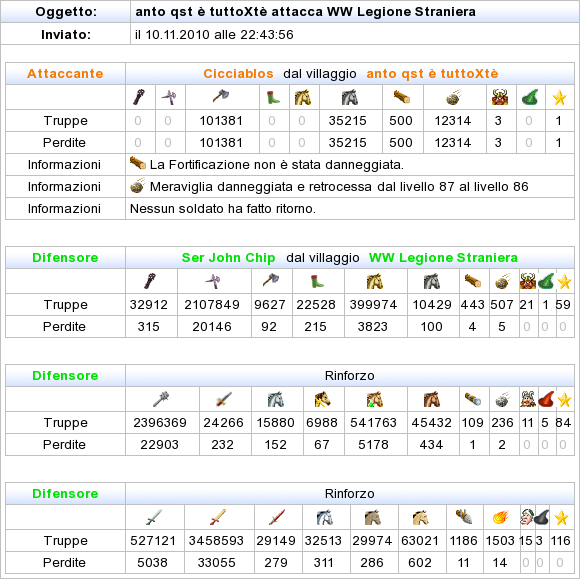Image resolution: width=580 pixels, height=579 pixels.
Task: Click Roman praetorian sword icon in last Rinforzo
Action: point(218,517)
